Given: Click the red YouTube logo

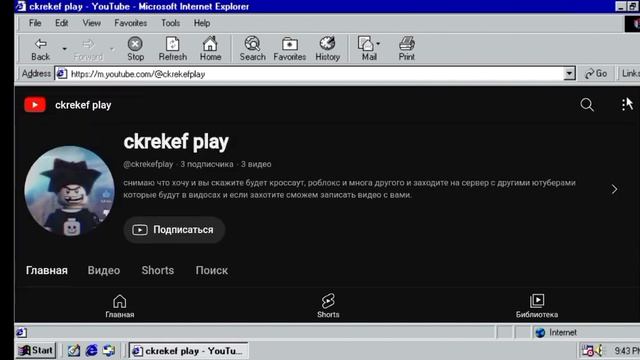Looking at the screenshot, I should click(35, 105).
